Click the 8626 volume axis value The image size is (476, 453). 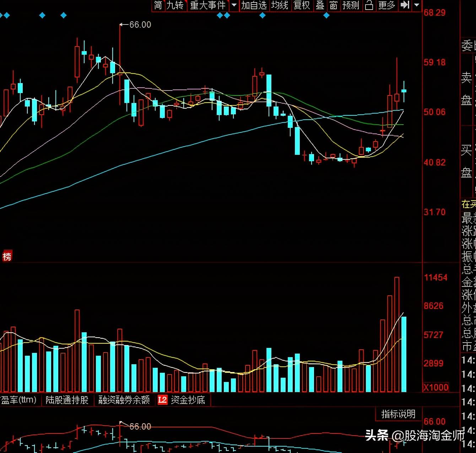tap(433, 306)
